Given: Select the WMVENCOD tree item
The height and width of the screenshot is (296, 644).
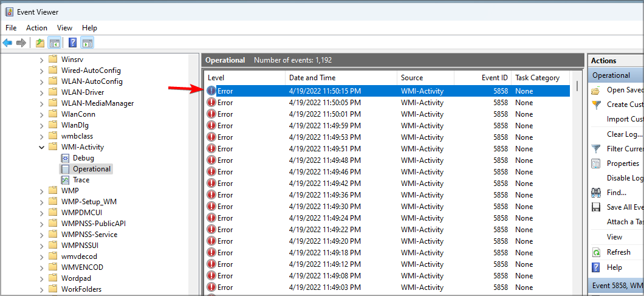Looking at the screenshot, I should point(82,267).
